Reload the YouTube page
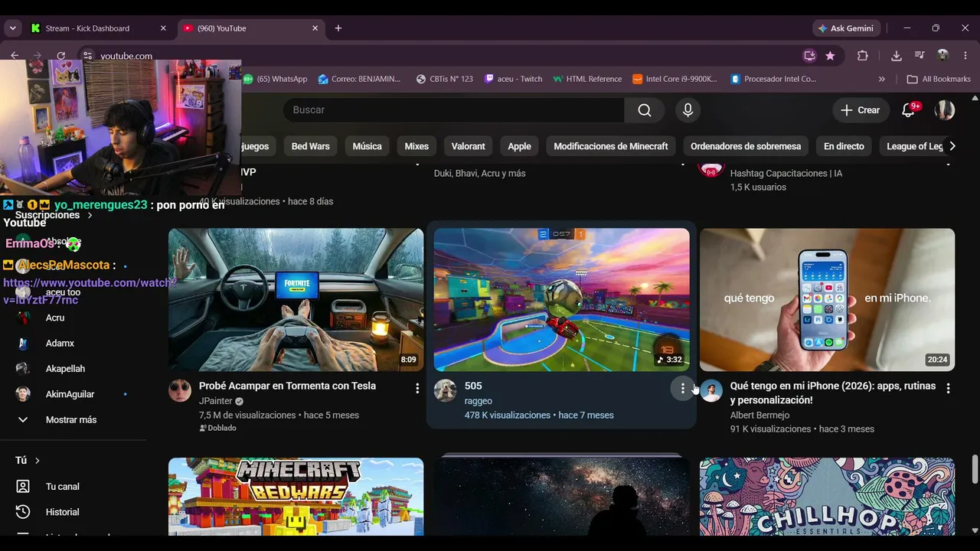The height and width of the screenshot is (551, 980). click(x=61, y=56)
